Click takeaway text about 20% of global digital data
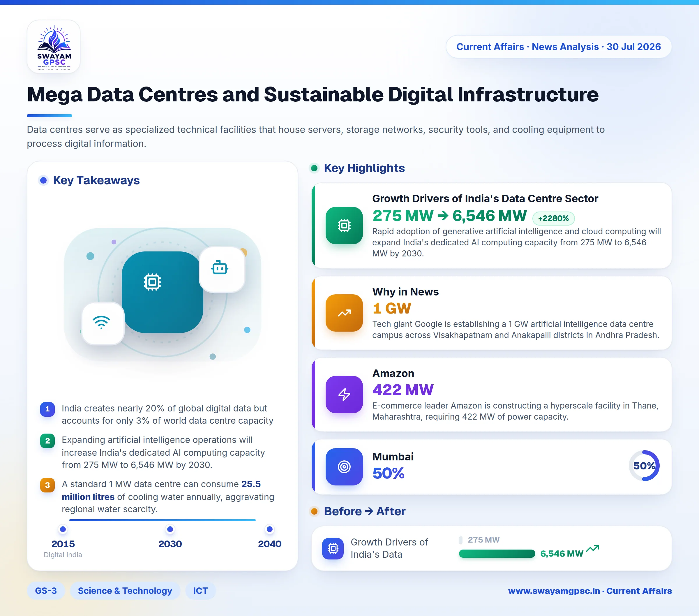 click(167, 414)
